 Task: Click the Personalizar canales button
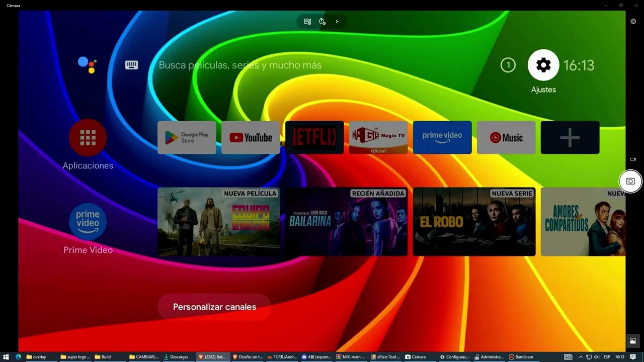[x=214, y=307]
